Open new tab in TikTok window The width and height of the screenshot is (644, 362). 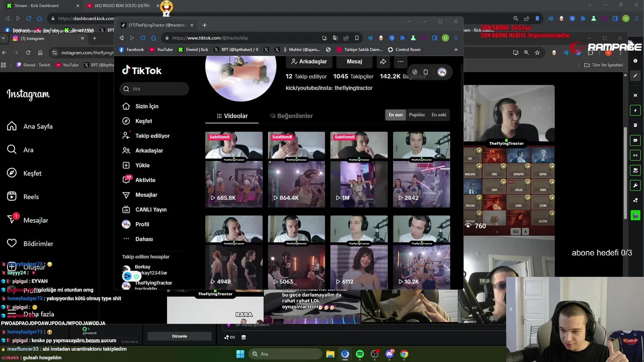204,25
